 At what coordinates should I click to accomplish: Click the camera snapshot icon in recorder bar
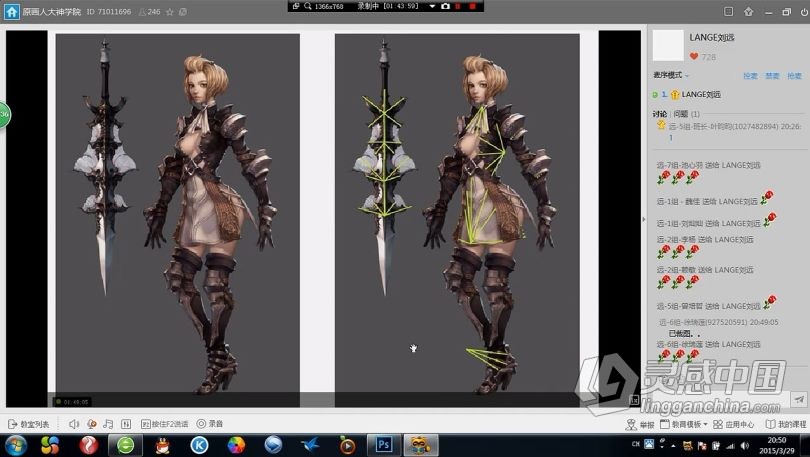coord(445,6)
